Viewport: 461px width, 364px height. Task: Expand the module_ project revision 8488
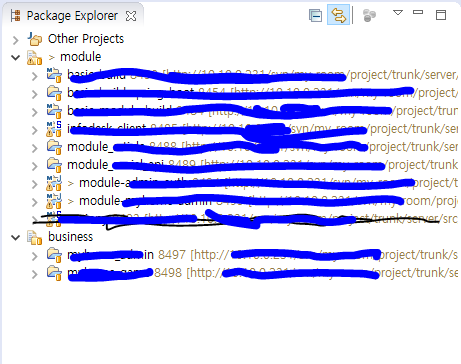click(x=34, y=148)
